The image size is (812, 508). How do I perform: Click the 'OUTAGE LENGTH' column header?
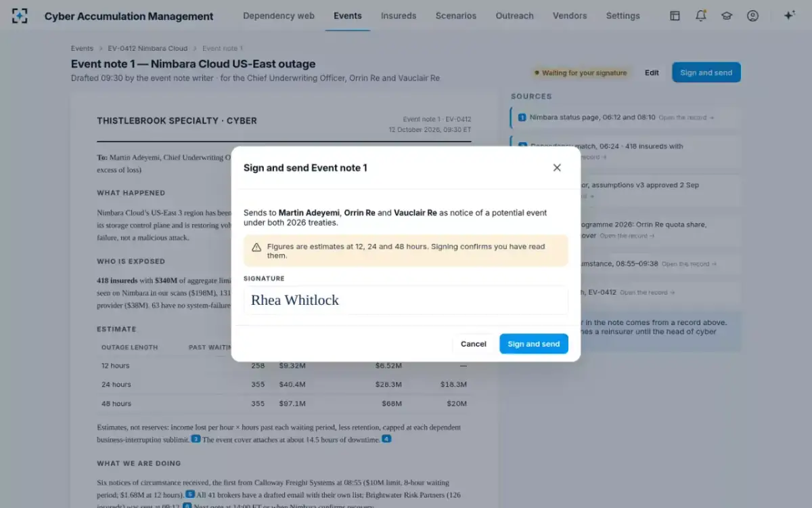(129, 347)
